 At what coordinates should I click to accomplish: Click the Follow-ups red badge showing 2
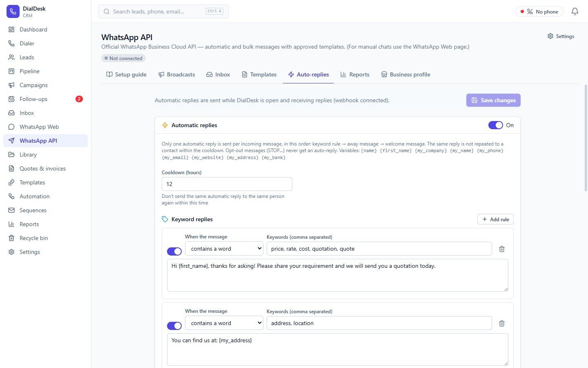coord(79,99)
